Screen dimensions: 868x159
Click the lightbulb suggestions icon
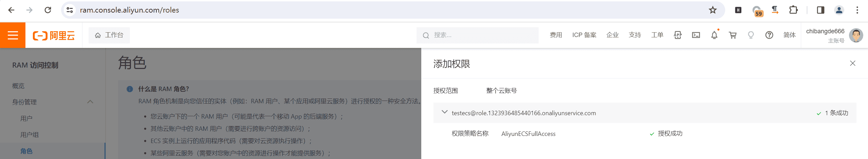click(x=751, y=35)
